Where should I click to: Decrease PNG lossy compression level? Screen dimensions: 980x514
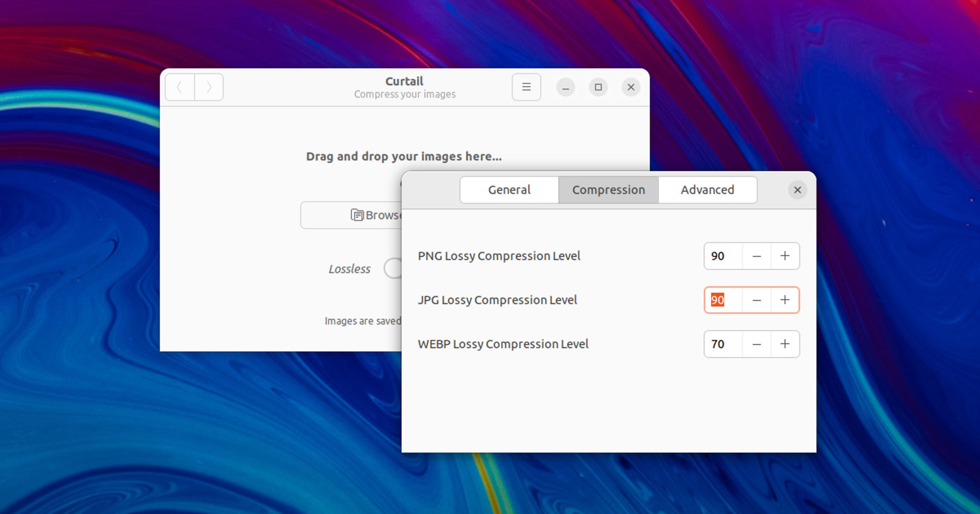[x=756, y=256]
